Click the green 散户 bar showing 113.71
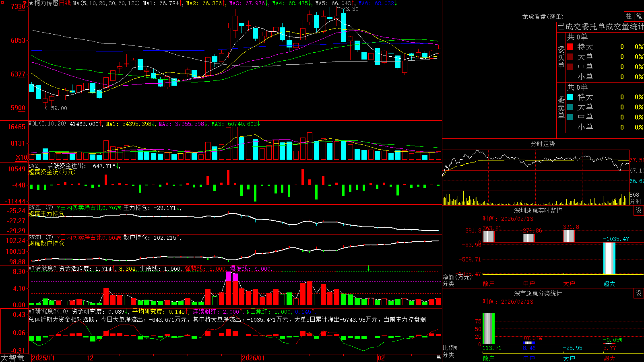The image size is (644, 362). pos(489,329)
